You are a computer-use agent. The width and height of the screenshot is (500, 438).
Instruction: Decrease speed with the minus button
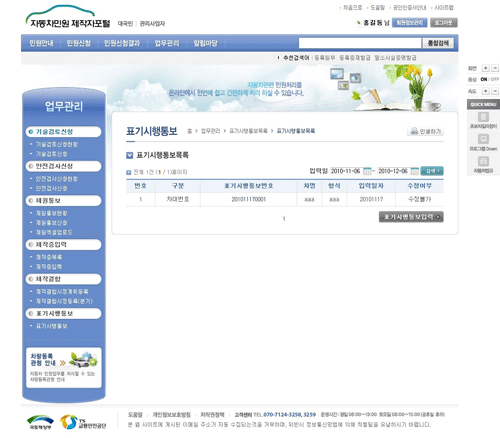click(x=495, y=91)
